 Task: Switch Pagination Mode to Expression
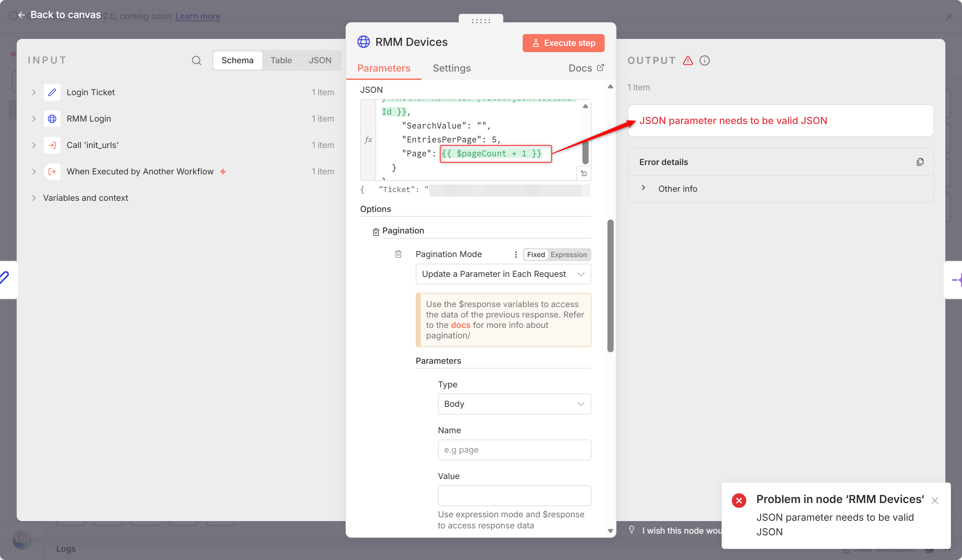pyautogui.click(x=569, y=255)
